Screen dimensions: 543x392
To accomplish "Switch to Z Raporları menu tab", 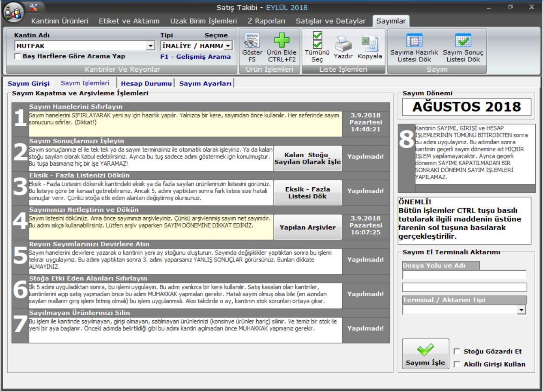I will [x=266, y=21].
